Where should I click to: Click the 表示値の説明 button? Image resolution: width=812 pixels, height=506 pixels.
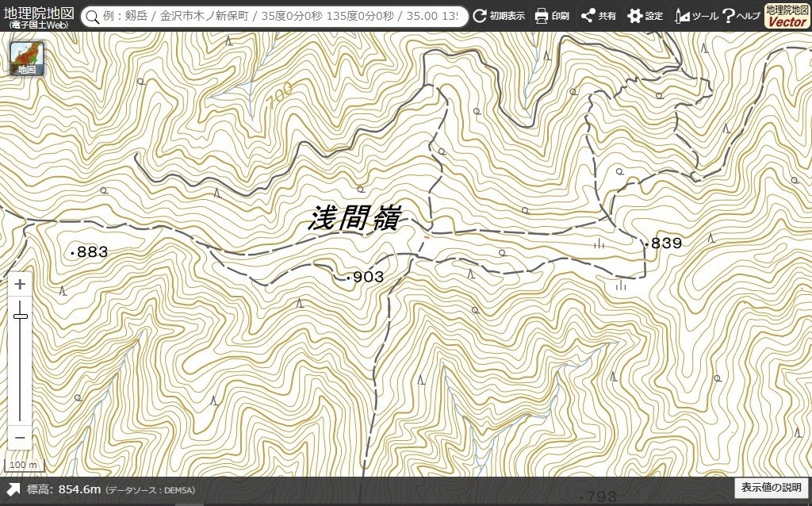(771, 488)
